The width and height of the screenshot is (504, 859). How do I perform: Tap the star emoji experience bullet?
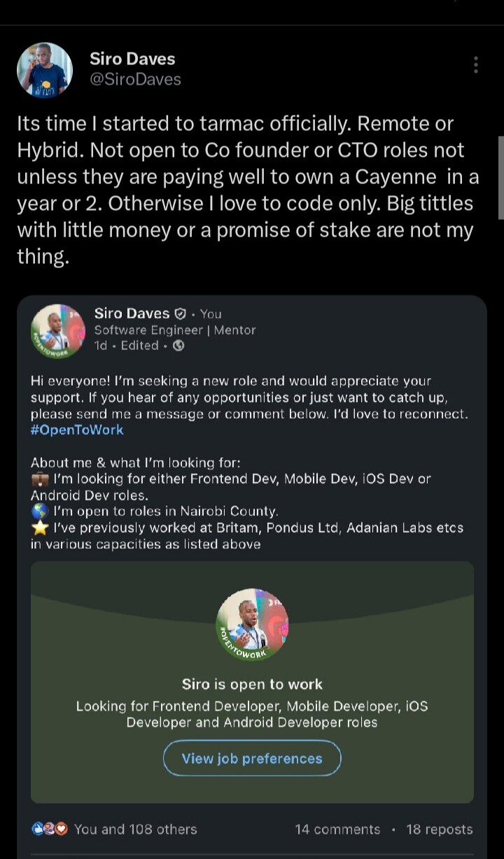coord(39,527)
